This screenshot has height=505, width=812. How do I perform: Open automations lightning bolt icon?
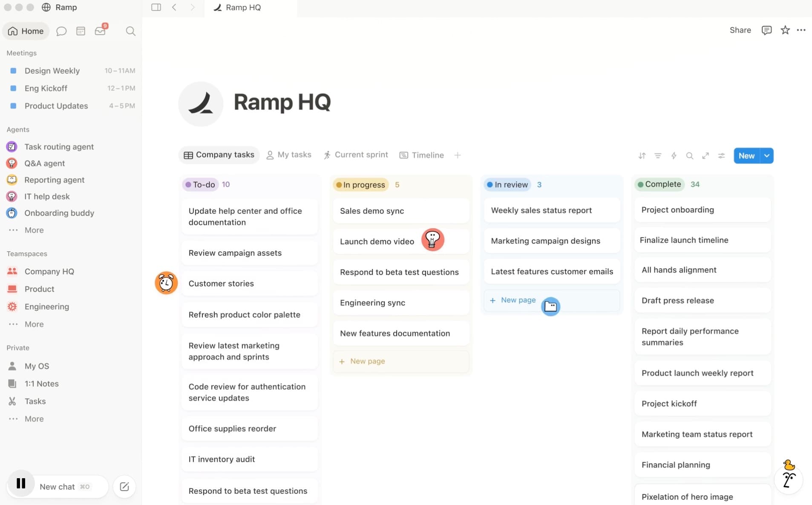(674, 155)
